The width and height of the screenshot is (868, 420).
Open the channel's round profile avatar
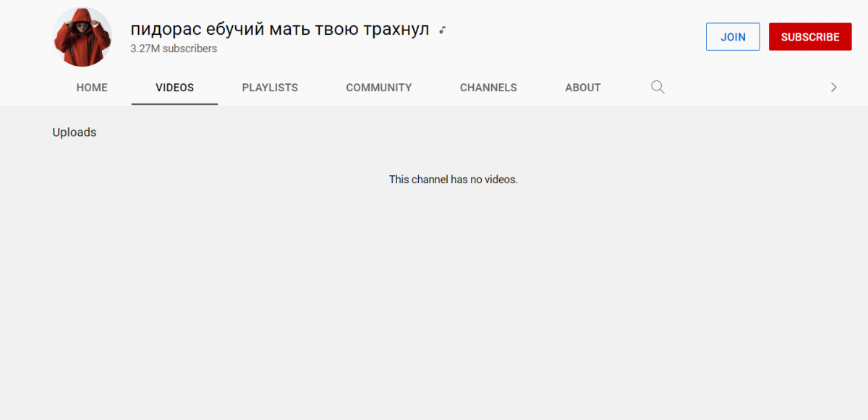tap(82, 37)
